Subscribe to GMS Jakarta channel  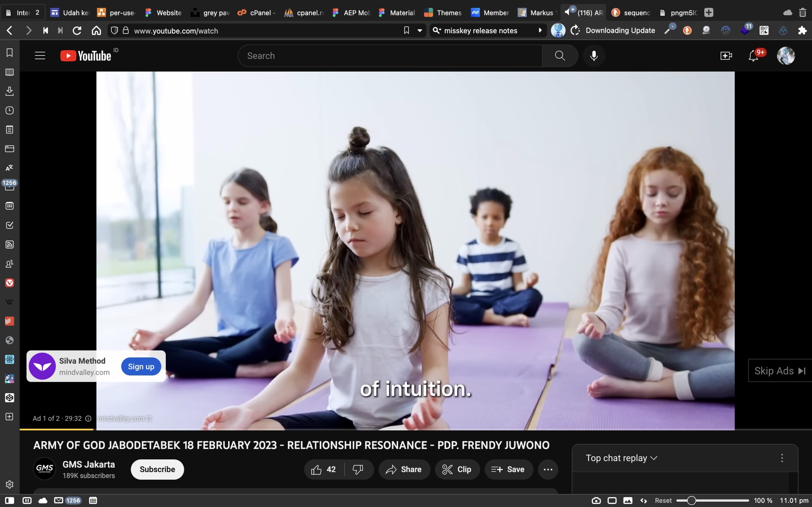click(157, 469)
